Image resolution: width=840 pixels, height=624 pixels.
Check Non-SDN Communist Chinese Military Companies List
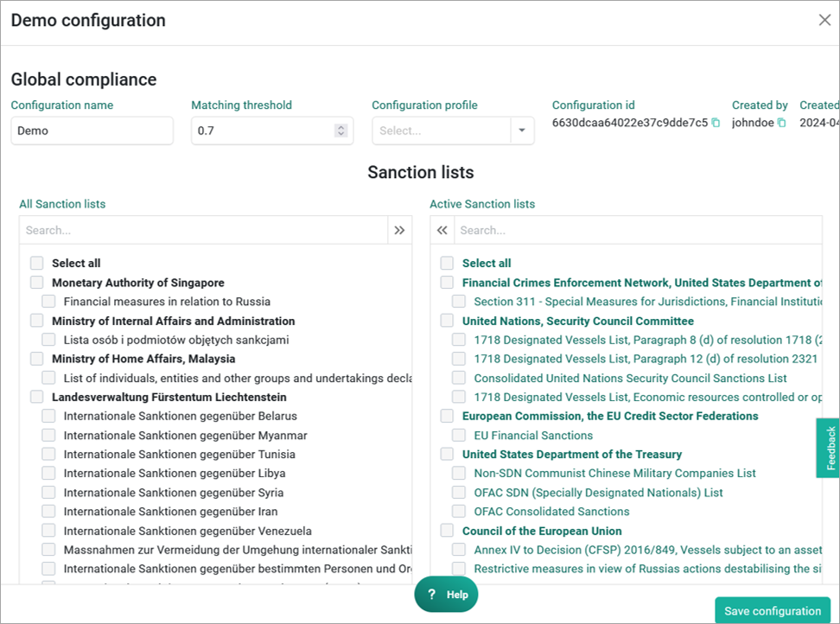pyautogui.click(x=459, y=473)
